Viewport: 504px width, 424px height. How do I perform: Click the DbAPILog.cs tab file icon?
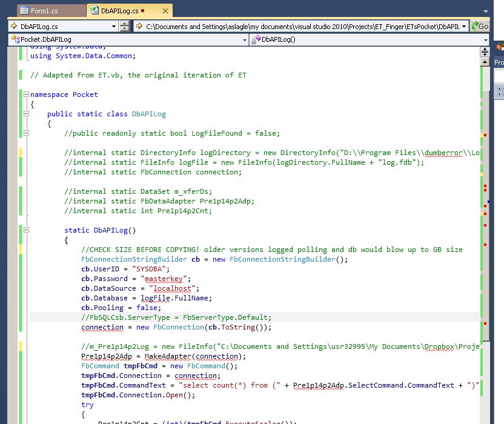click(x=94, y=10)
